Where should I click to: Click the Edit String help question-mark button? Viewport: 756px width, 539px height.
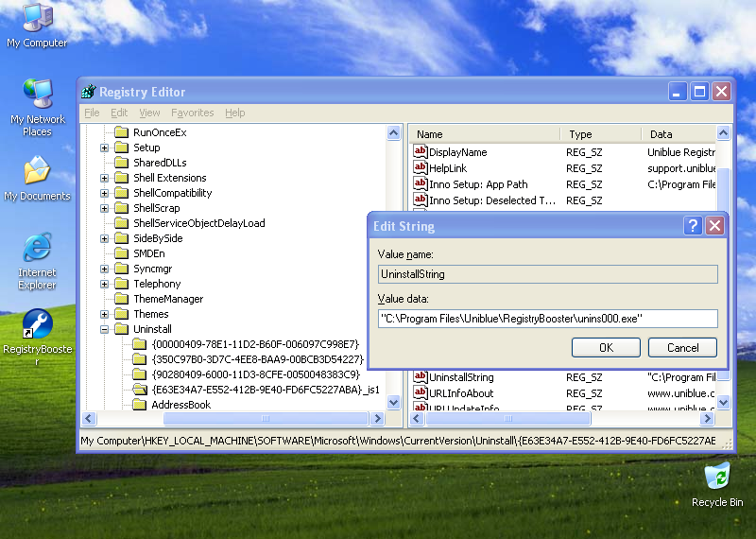point(693,225)
